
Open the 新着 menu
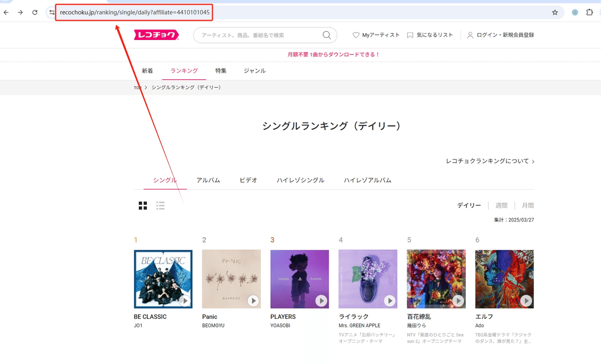(147, 71)
